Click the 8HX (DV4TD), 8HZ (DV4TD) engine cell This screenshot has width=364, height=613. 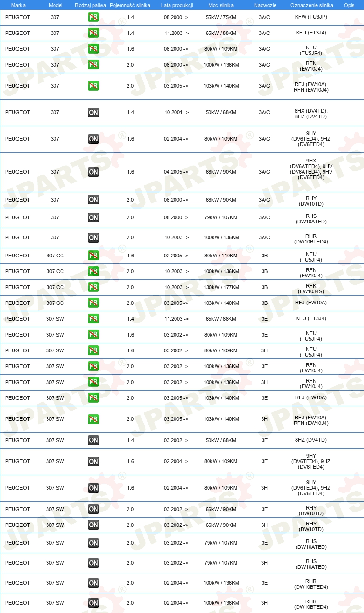click(311, 114)
